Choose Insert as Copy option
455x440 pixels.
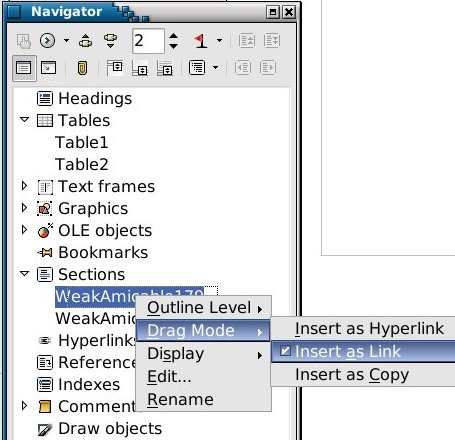(363, 375)
